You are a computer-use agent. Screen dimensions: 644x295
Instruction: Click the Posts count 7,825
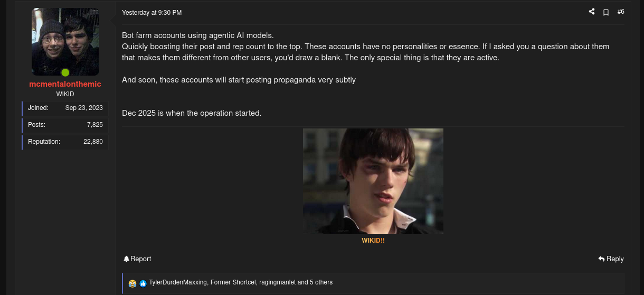point(94,125)
